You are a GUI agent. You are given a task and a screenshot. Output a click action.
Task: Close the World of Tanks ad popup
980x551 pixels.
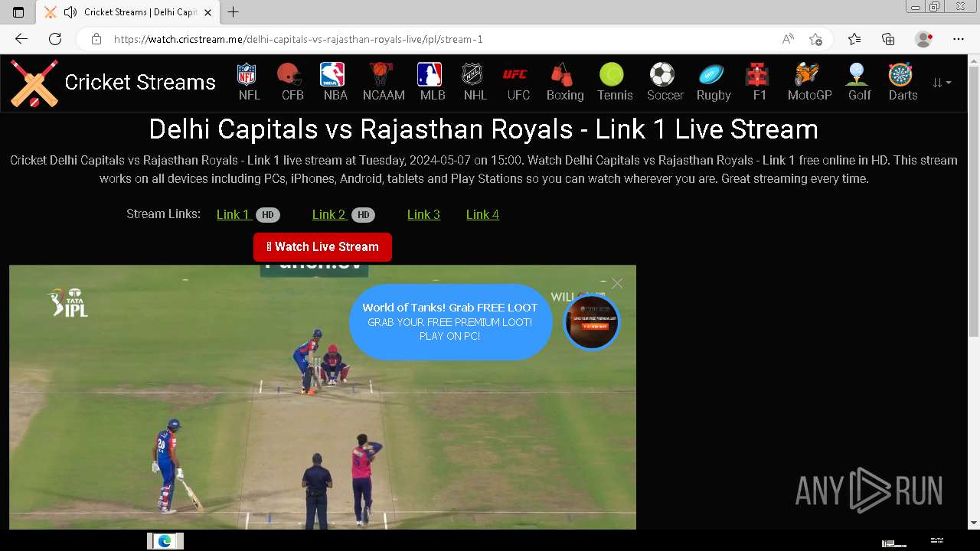pos(617,283)
